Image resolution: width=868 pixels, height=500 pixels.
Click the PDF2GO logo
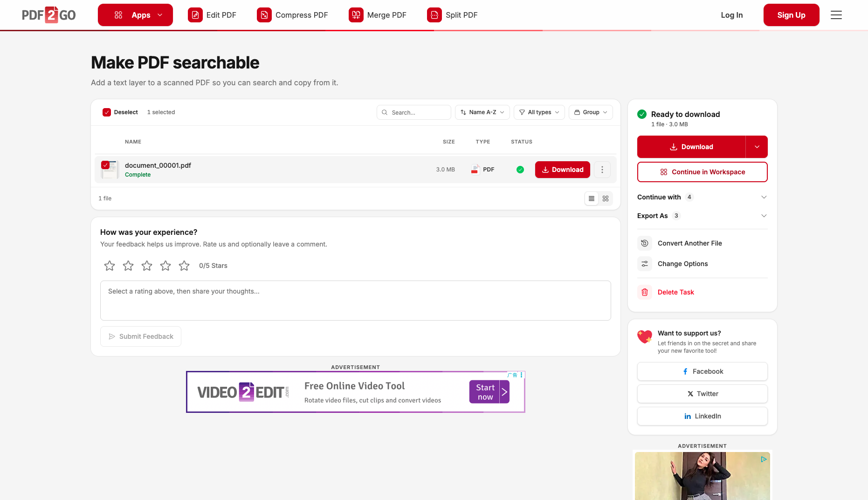pos(49,15)
